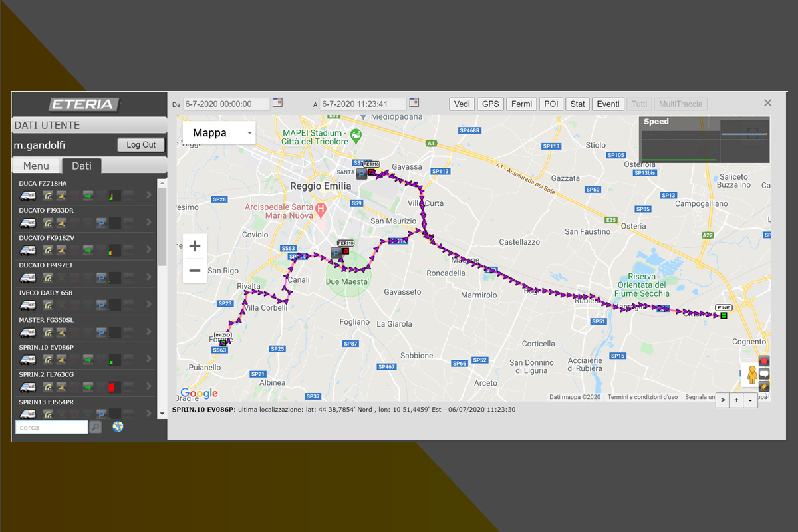The image size is (798, 532).
Task: Click the van icon for SPRIN.10 EV086P
Action: click(28, 360)
